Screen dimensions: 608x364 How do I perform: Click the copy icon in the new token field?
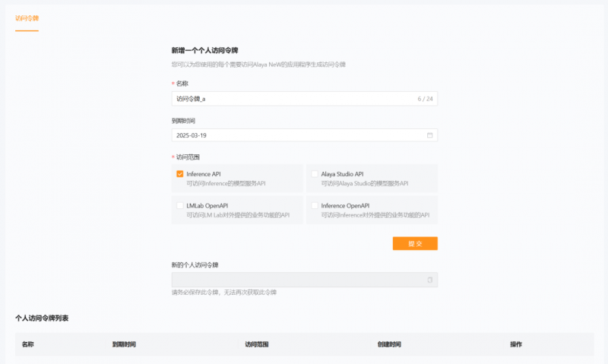[429, 280]
